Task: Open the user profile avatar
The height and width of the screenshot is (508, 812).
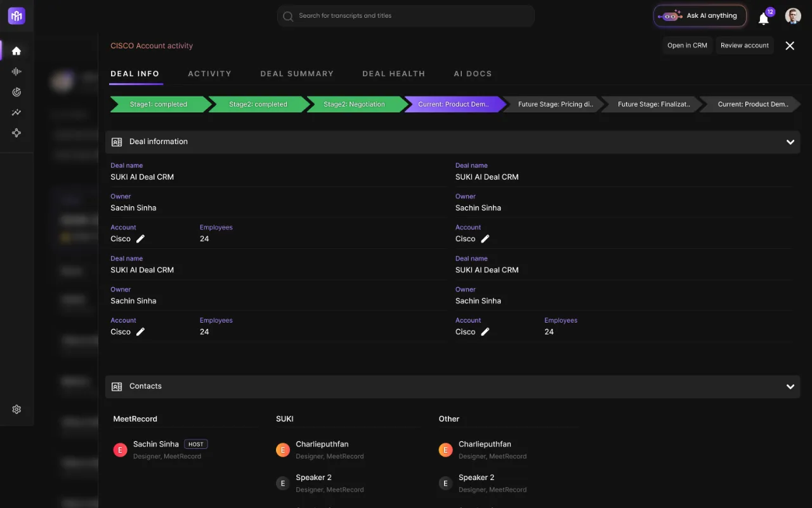Action: 793,16
